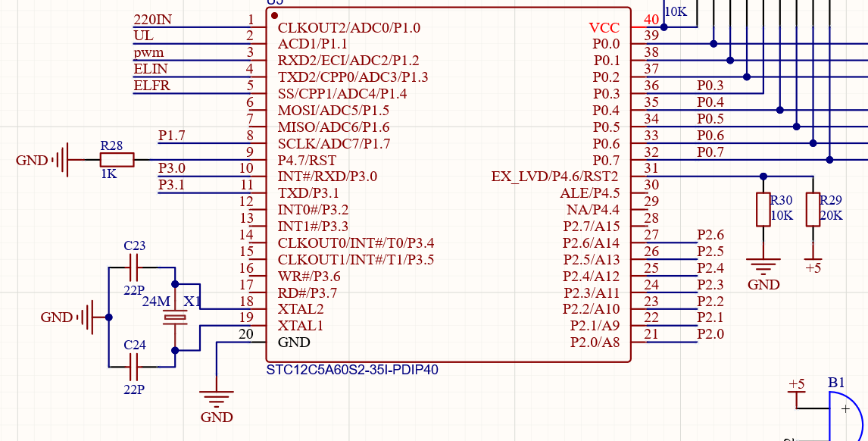Select the "220IN" net label
This screenshot has height=441, width=868.
click(x=152, y=20)
